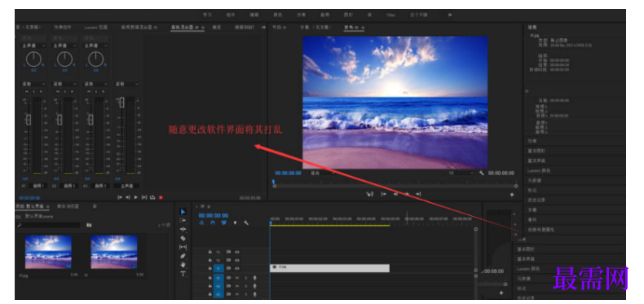Select the Pen tool
The height and width of the screenshot is (304, 644).
coord(183,256)
